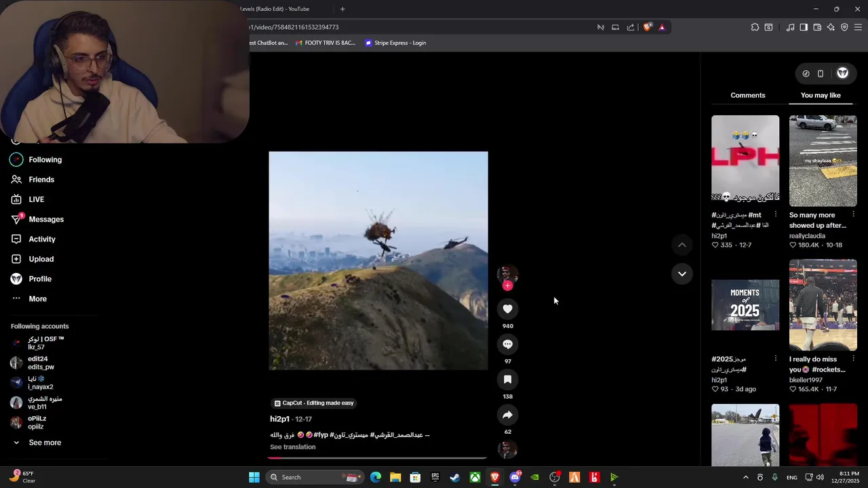This screenshot has height=488, width=868.
Task: Open the Windows Start button
Action: click(x=254, y=477)
